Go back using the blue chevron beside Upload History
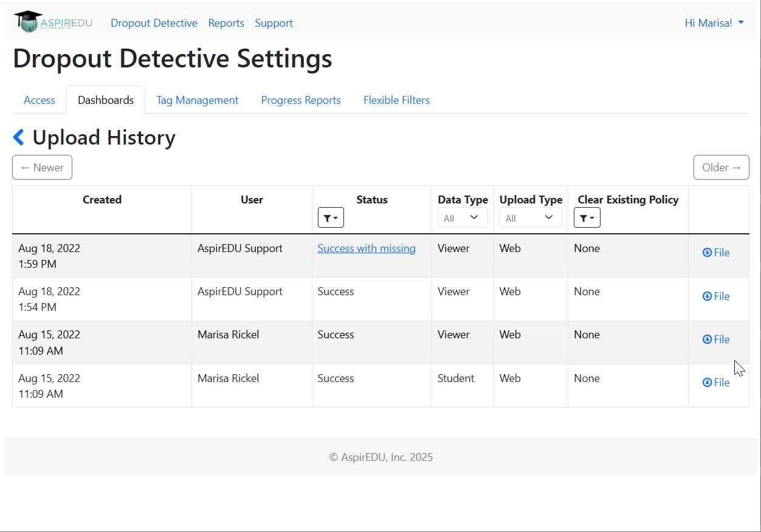Image resolution: width=761 pixels, height=532 pixels. tap(19, 137)
